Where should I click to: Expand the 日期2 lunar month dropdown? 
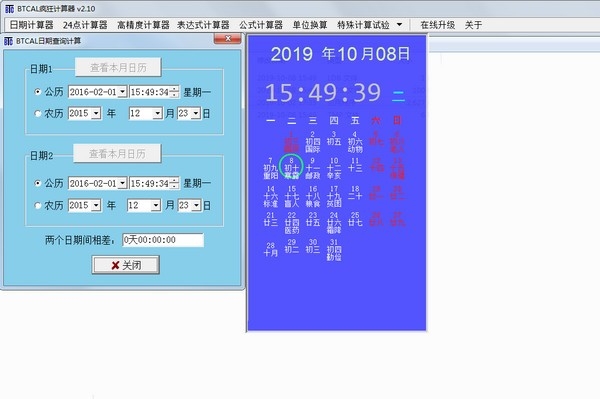pyautogui.click(x=155, y=206)
